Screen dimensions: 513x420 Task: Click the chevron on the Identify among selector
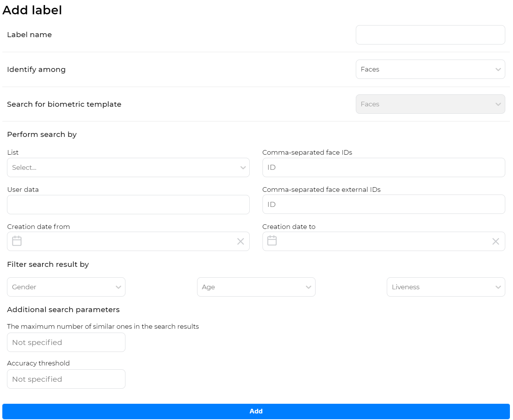tap(498, 69)
